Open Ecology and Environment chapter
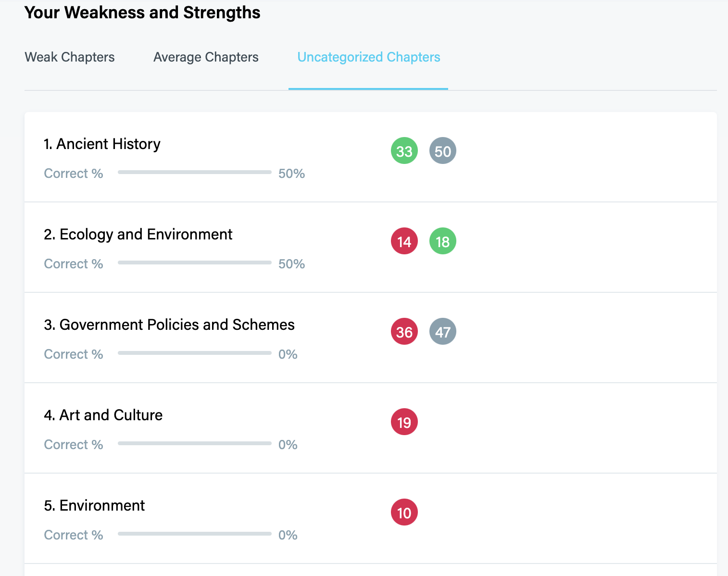This screenshot has width=728, height=576. tap(138, 234)
